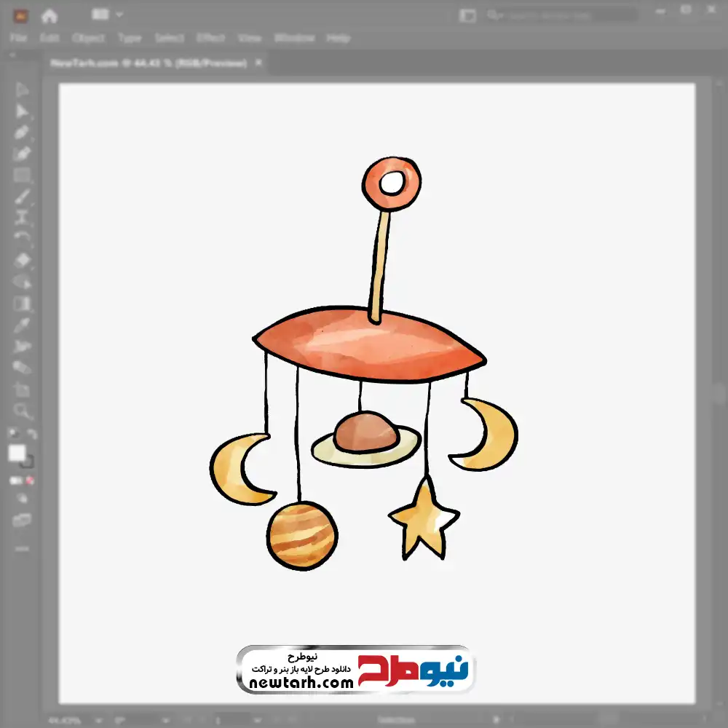
Task: Open the Window menu
Action: [294, 38]
